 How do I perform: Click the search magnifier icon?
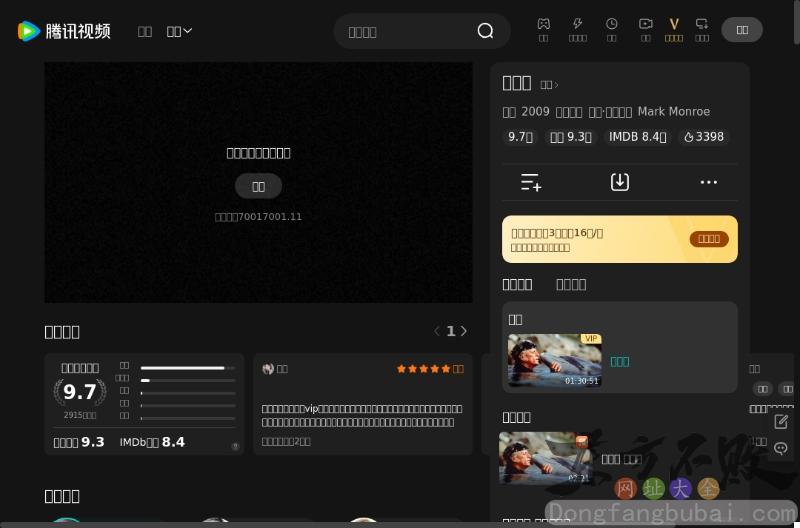[485, 31]
